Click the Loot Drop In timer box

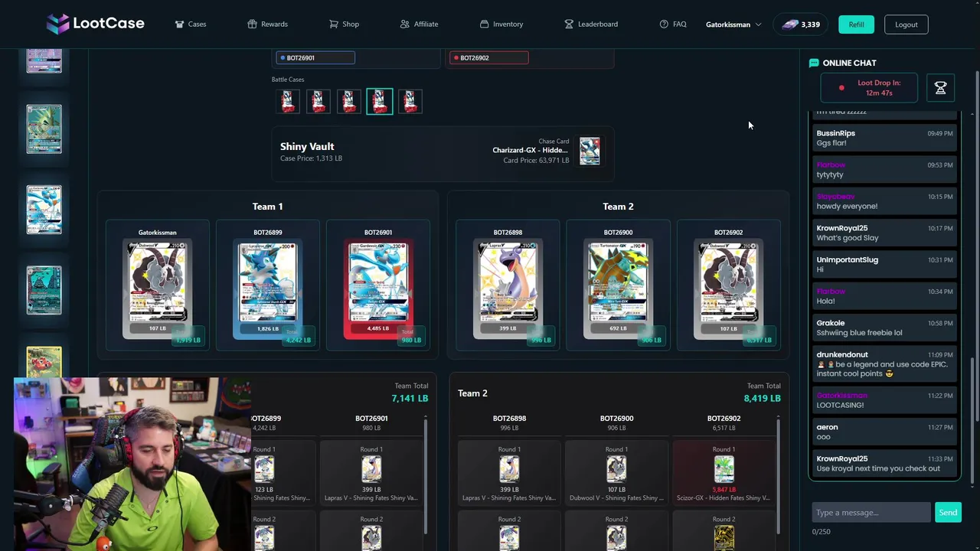[x=869, y=88]
